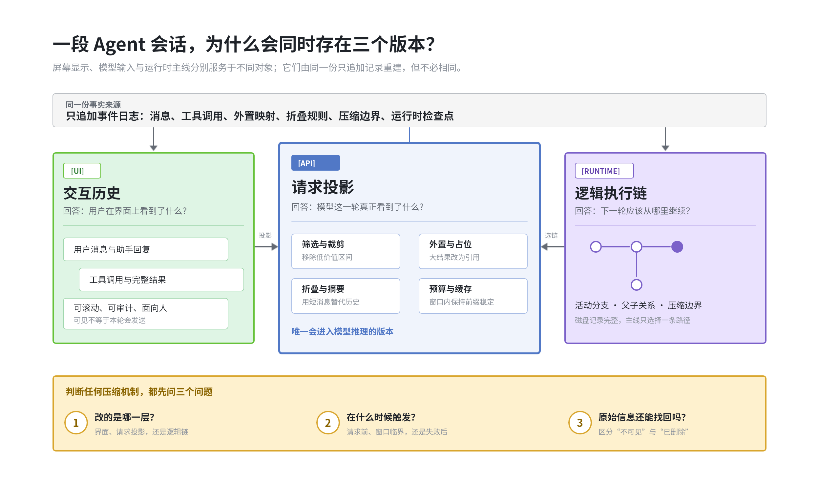Click the blue [API] tag badge

[315, 163]
